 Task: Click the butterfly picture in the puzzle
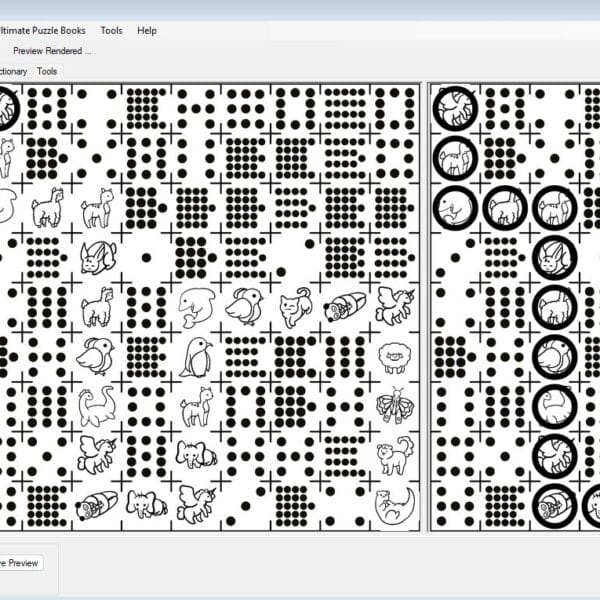click(393, 406)
